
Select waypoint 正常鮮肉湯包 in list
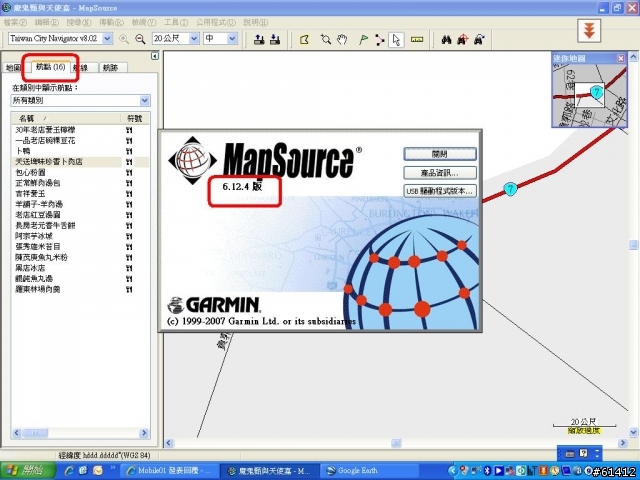click(38, 183)
